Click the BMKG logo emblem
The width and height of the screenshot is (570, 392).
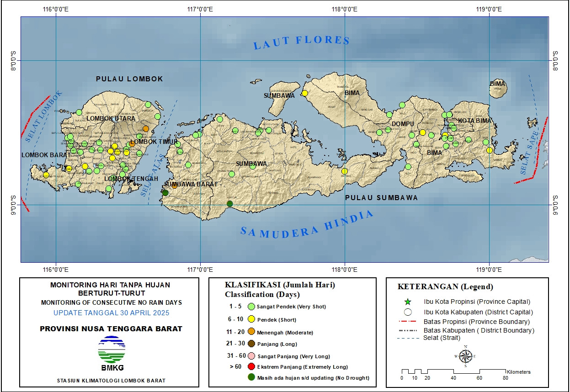(x=112, y=350)
